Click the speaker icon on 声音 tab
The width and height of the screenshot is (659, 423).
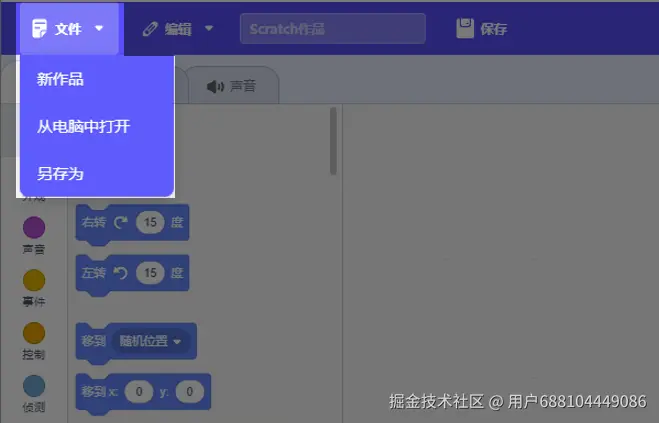pos(215,87)
